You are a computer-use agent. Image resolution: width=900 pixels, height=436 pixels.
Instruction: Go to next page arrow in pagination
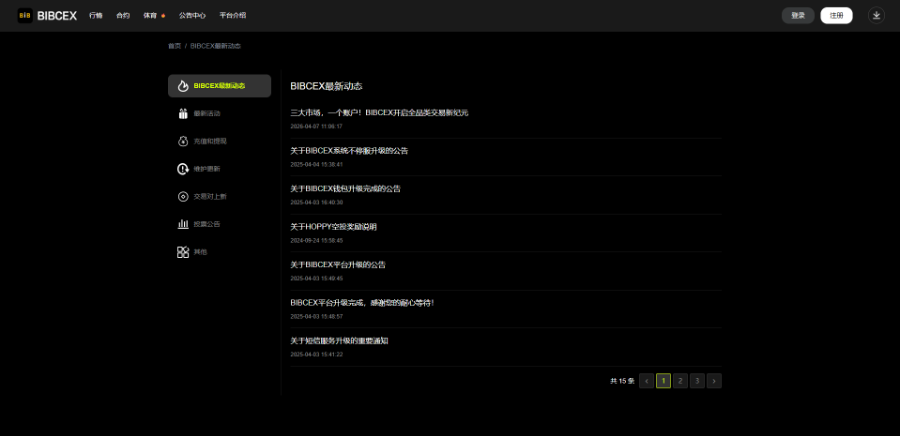pos(714,380)
